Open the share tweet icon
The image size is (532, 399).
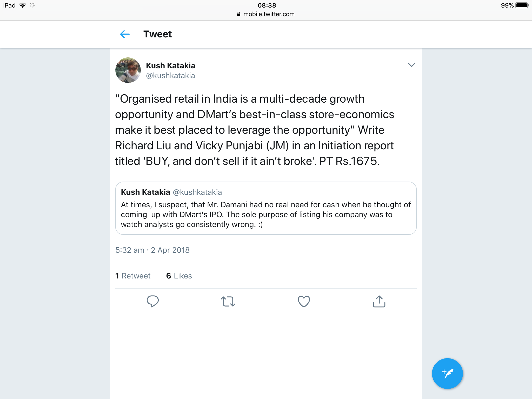tap(379, 301)
